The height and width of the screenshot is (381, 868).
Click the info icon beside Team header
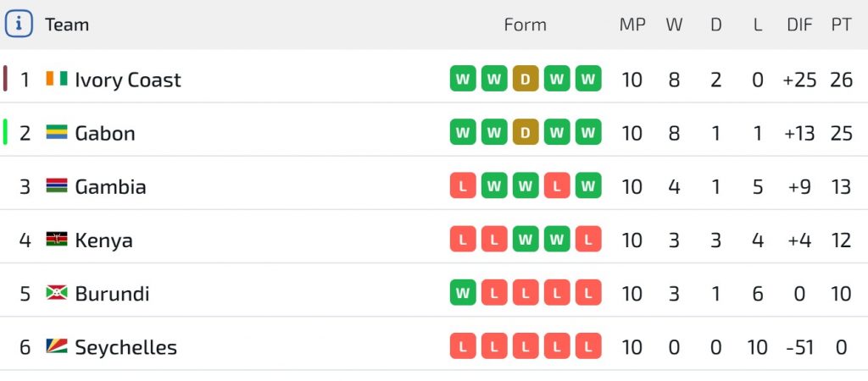[19, 25]
